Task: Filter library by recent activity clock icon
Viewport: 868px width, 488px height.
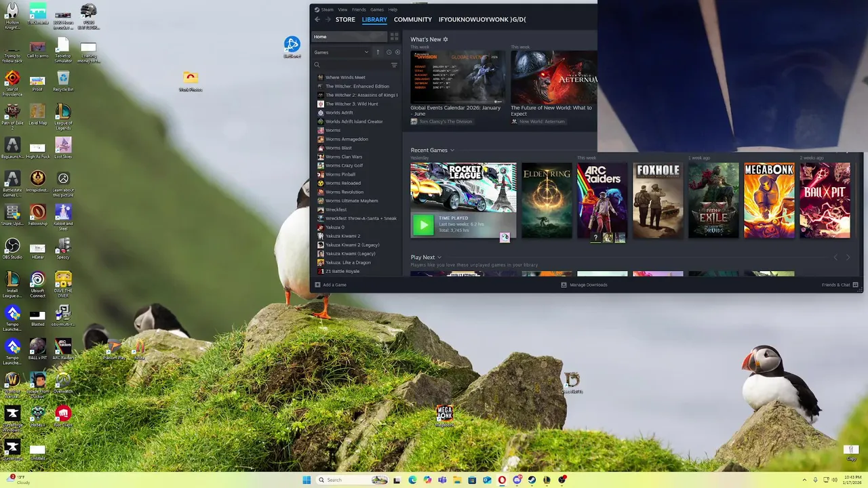Action: pos(389,52)
